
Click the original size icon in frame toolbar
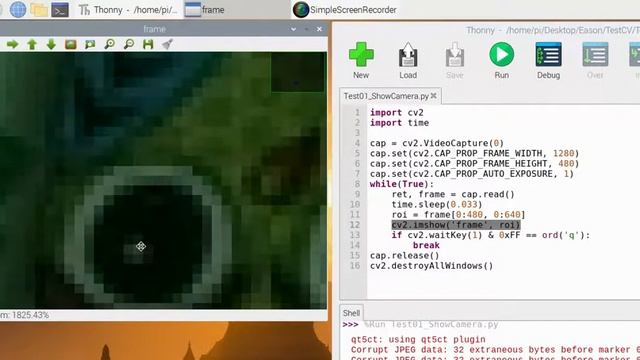[x=71, y=44]
